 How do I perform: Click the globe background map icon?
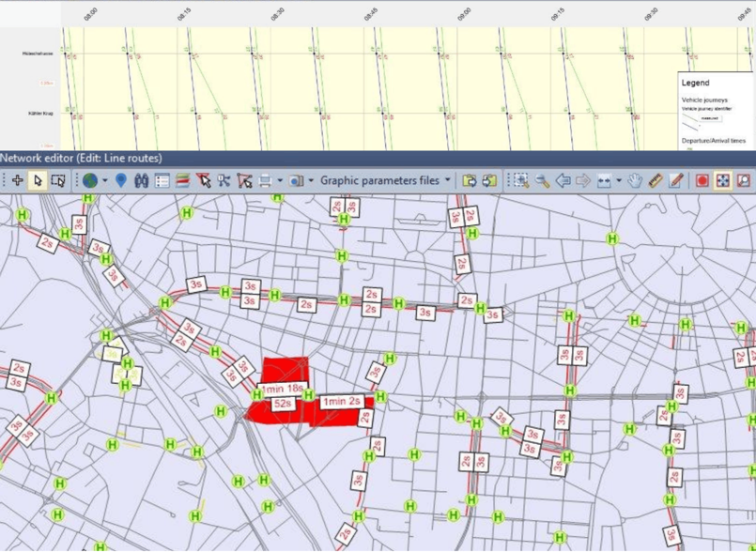pos(90,181)
